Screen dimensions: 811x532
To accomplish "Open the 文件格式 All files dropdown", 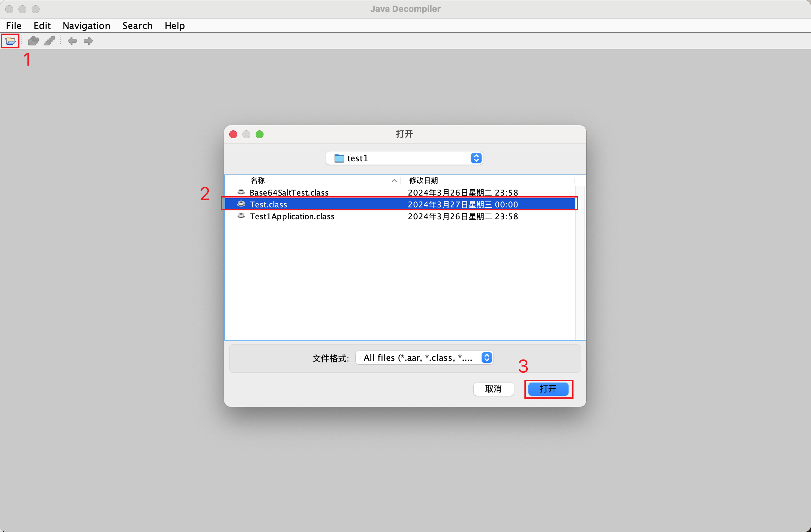I will coord(487,358).
